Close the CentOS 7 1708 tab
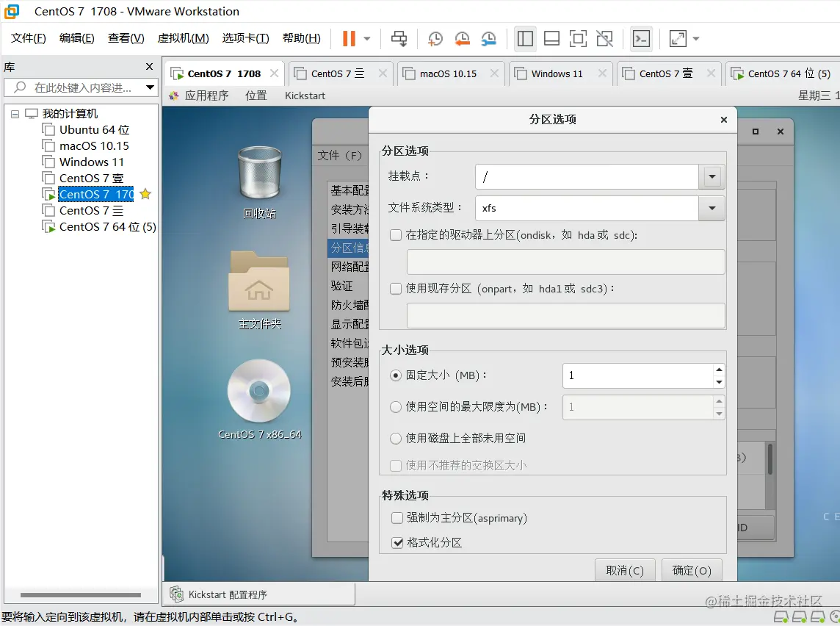 [275, 73]
